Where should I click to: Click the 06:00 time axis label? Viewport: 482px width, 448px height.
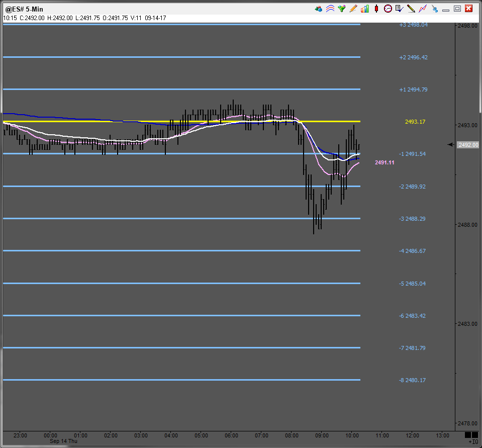click(x=232, y=436)
